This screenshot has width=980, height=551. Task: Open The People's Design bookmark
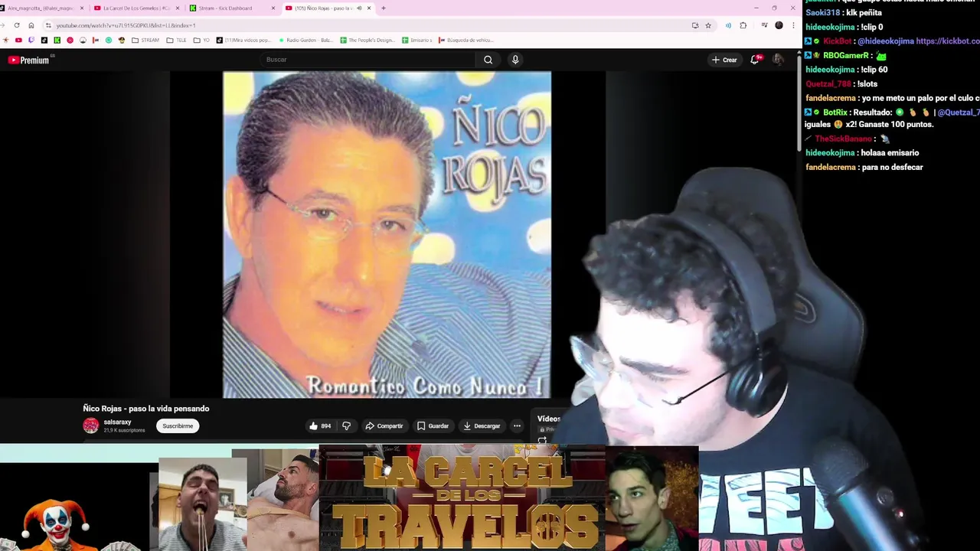point(367,40)
